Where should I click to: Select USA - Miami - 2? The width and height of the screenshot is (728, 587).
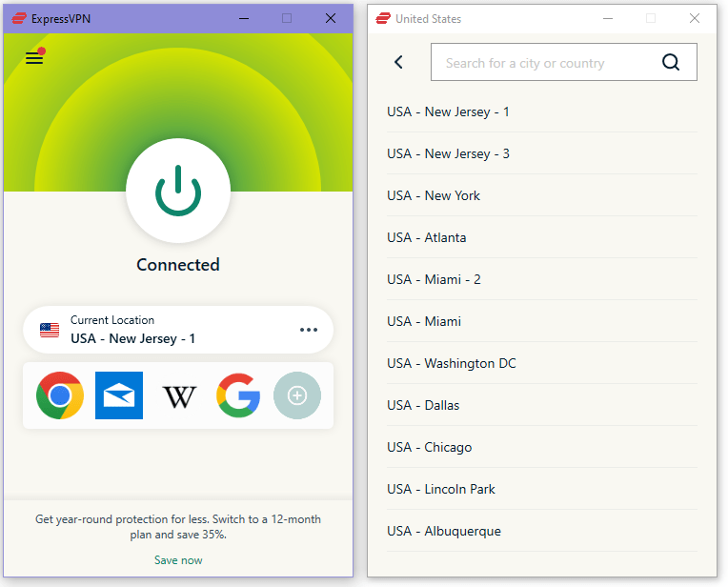point(542,279)
